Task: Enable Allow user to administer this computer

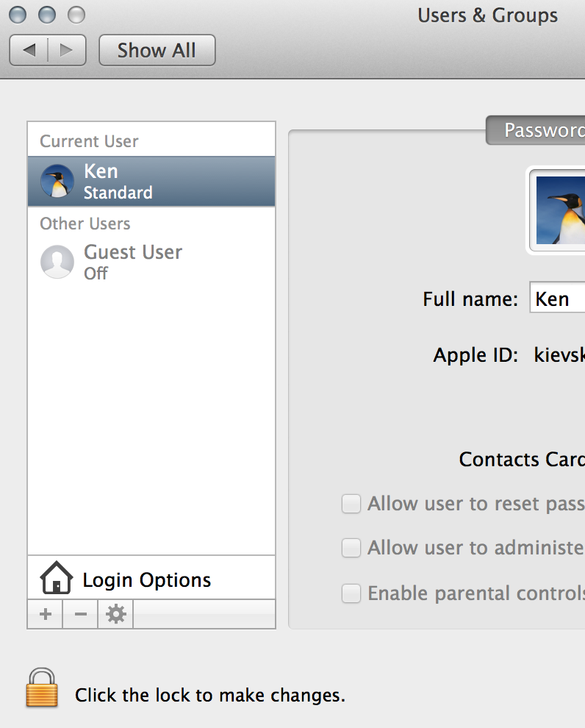Action: coord(352,548)
